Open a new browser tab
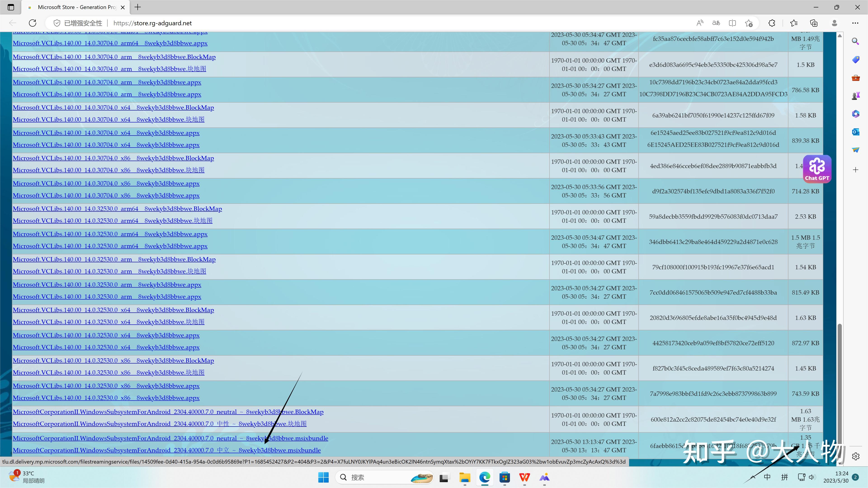 [x=138, y=7]
